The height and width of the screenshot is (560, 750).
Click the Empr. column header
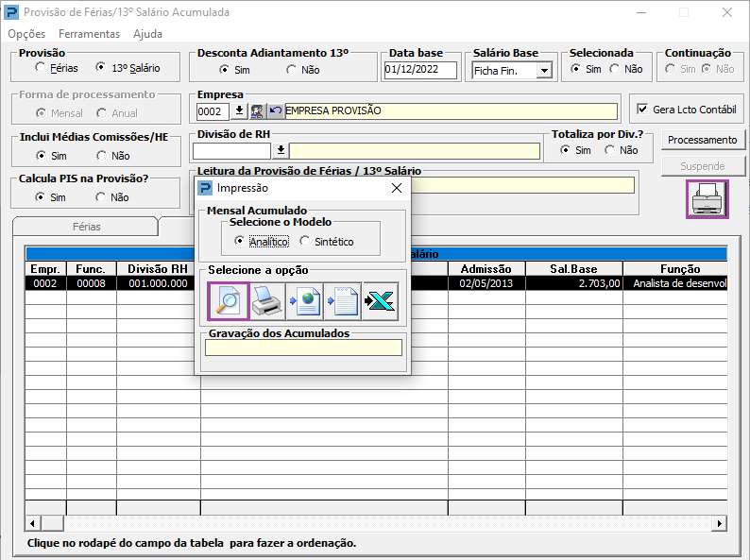click(x=45, y=269)
